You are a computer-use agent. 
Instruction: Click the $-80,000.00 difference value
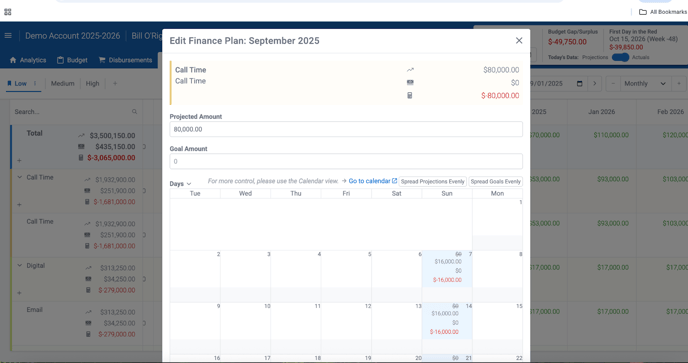point(500,95)
